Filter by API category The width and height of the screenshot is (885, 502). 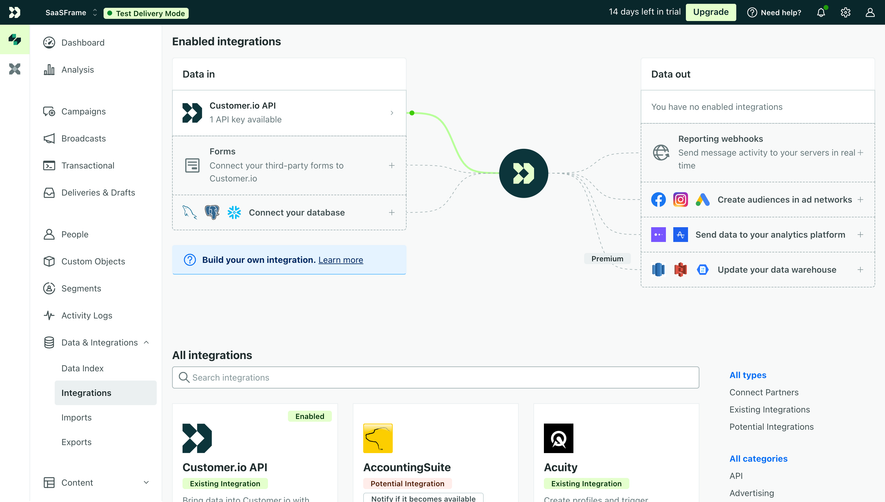coord(736,475)
